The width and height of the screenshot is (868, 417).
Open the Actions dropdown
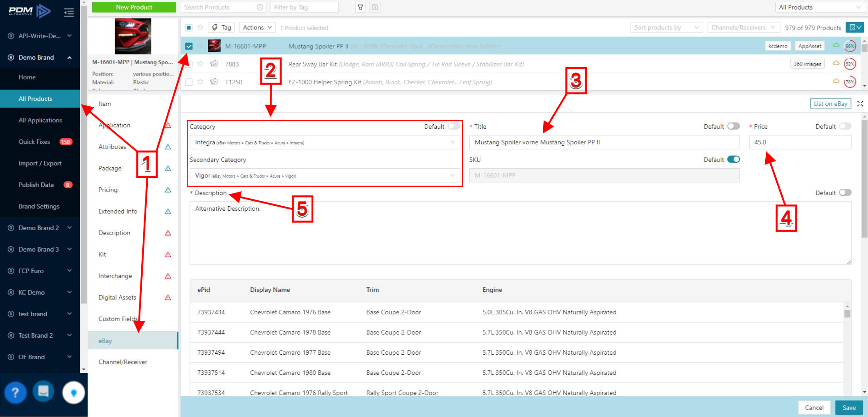[257, 27]
